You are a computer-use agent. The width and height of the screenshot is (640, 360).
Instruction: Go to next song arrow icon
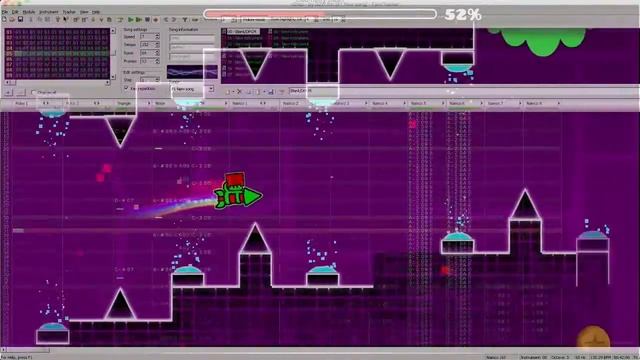point(174,19)
